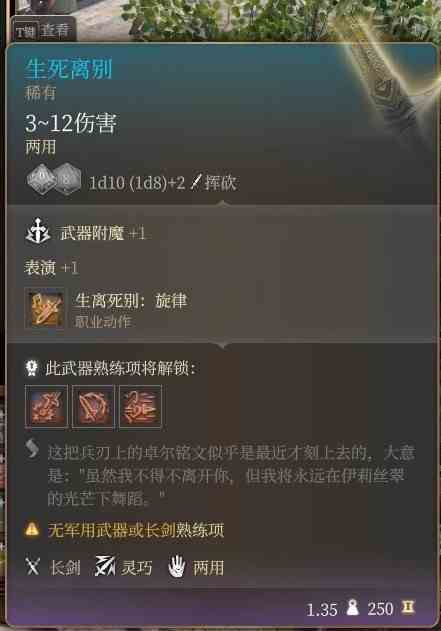Click the 长剑 crossed swords icon
The image size is (441, 631).
pos(33,567)
